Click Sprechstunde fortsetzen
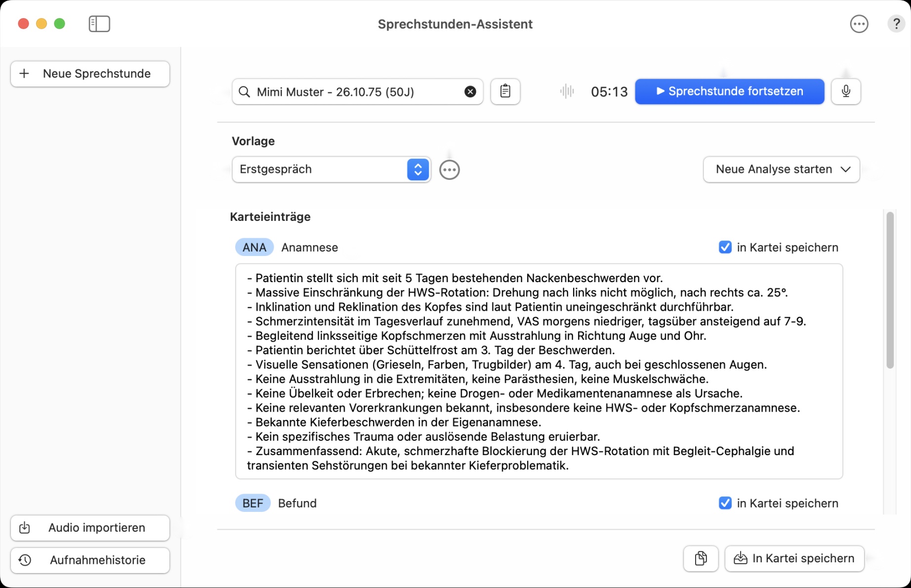Screen dimensions: 911x588 [x=730, y=91]
